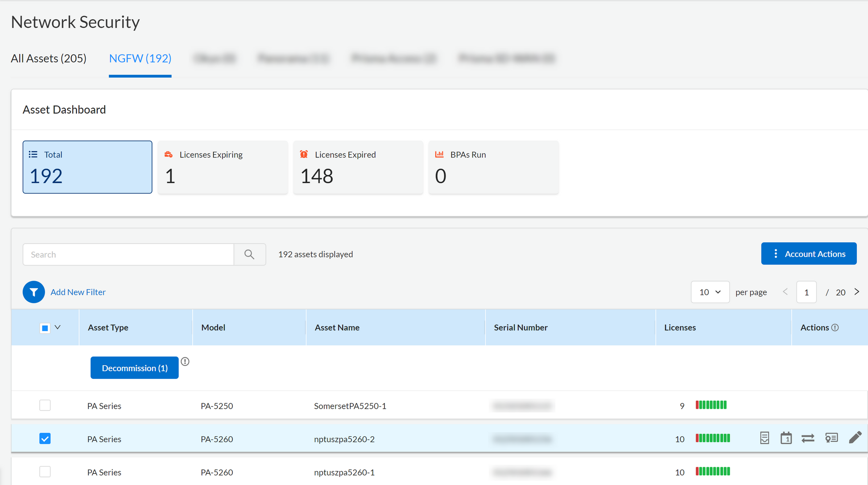Click the document tray icon for nptuszpa5260-2
The width and height of the screenshot is (868, 485).
[765, 438]
